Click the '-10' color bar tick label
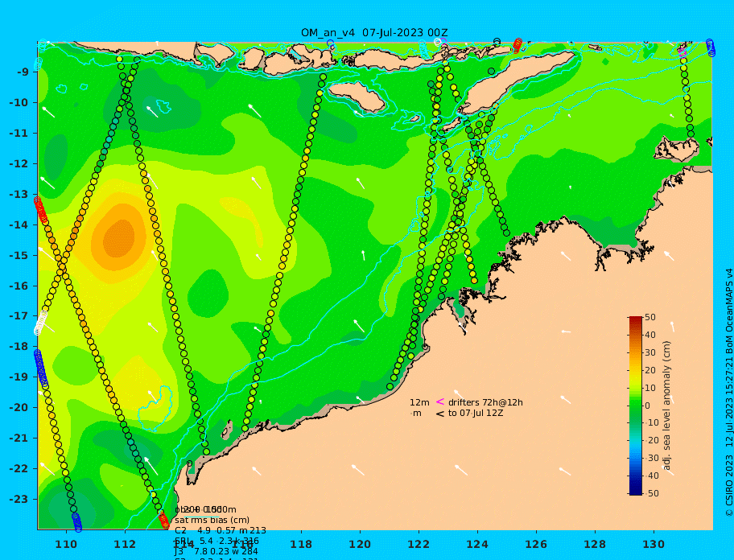The width and height of the screenshot is (734, 560). pos(650,423)
